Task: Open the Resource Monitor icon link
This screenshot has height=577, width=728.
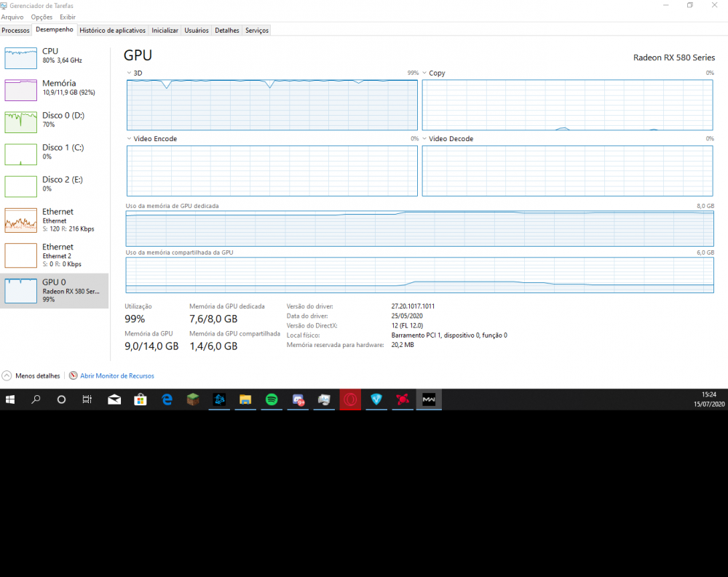Action: pos(73,376)
